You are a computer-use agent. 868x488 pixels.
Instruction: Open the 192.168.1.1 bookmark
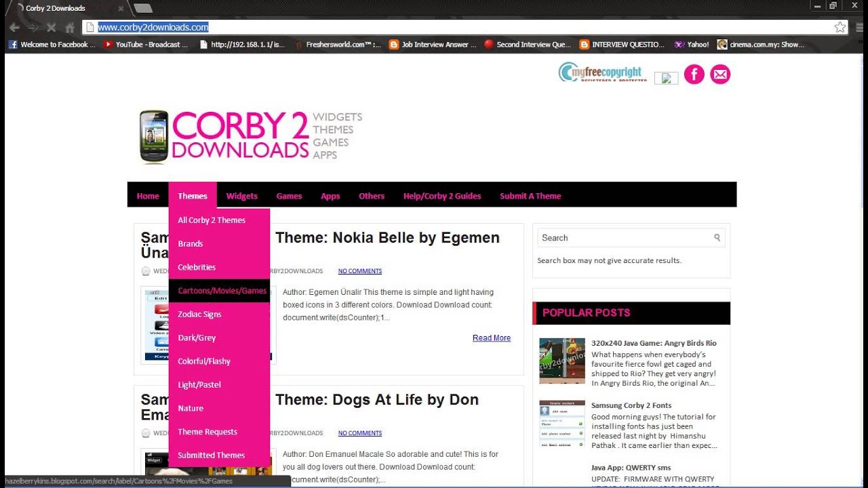[x=242, y=45]
